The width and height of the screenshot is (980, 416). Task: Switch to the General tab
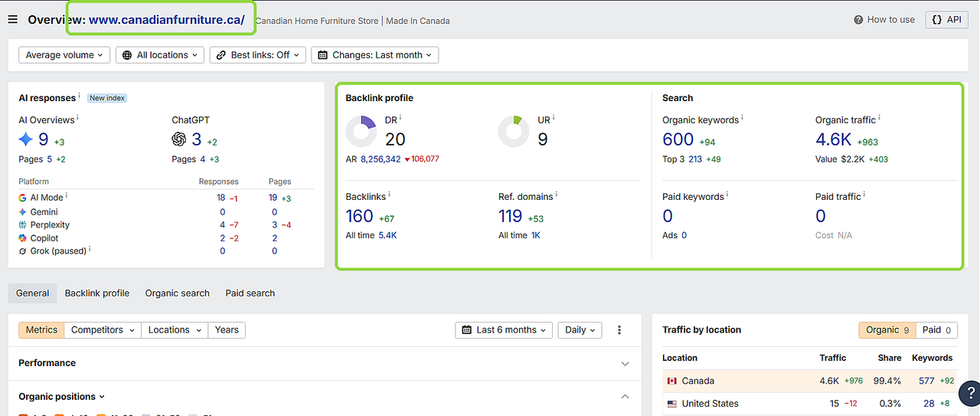[33, 293]
